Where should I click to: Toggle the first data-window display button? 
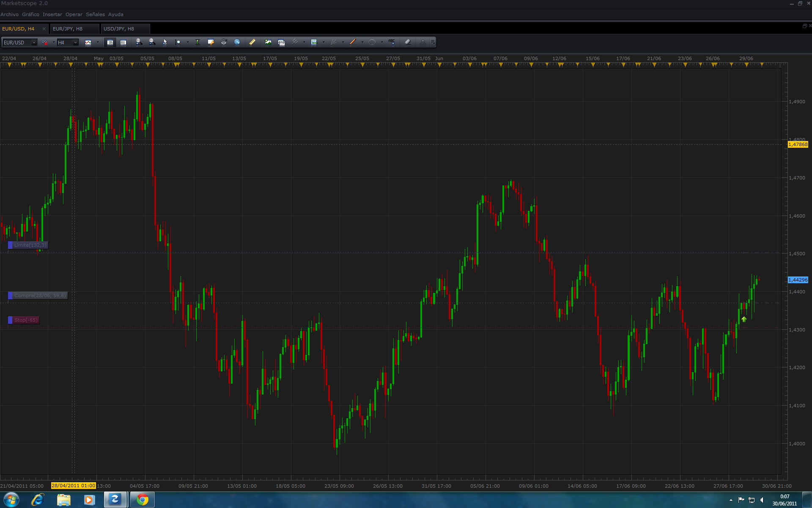click(110, 42)
